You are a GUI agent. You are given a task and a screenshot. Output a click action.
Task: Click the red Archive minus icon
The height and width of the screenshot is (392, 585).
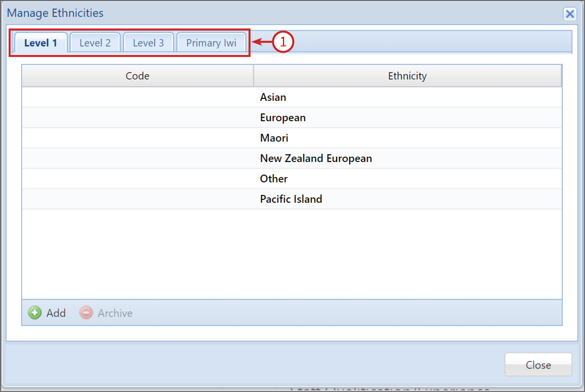pyautogui.click(x=86, y=313)
